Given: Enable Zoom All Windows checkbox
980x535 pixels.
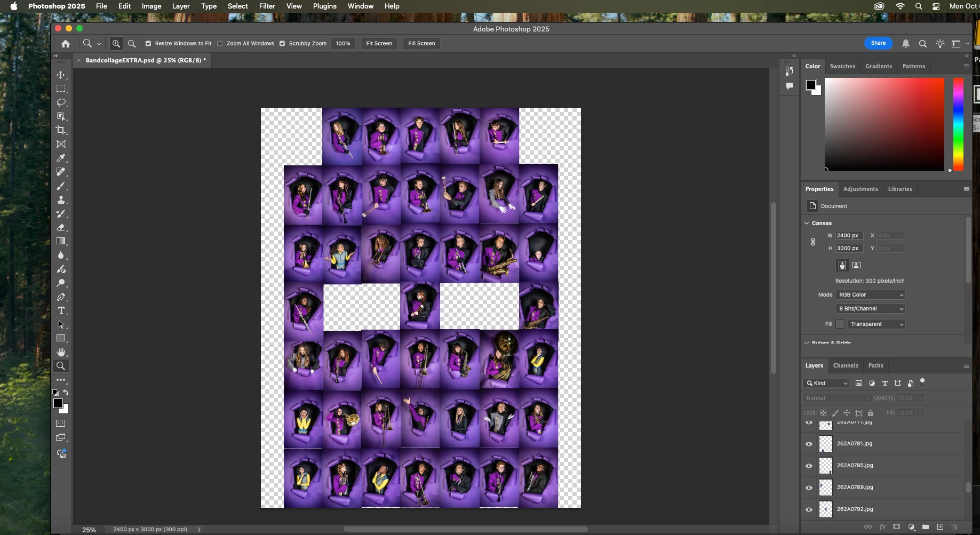Looking at the screenshot, I should (x=220, y=44).
